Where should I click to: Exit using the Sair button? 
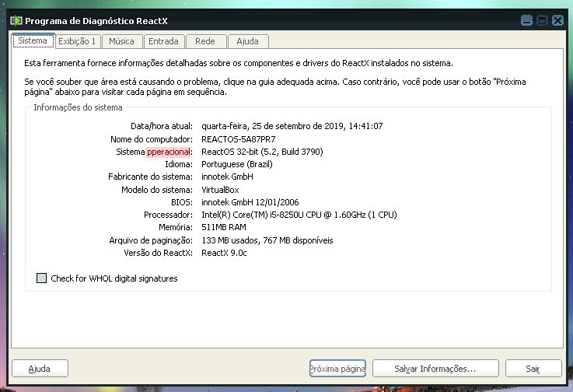point(533,369)
